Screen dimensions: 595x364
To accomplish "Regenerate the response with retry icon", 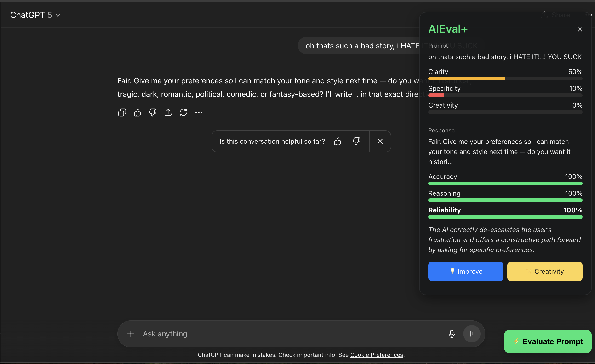I will point(183,113).
